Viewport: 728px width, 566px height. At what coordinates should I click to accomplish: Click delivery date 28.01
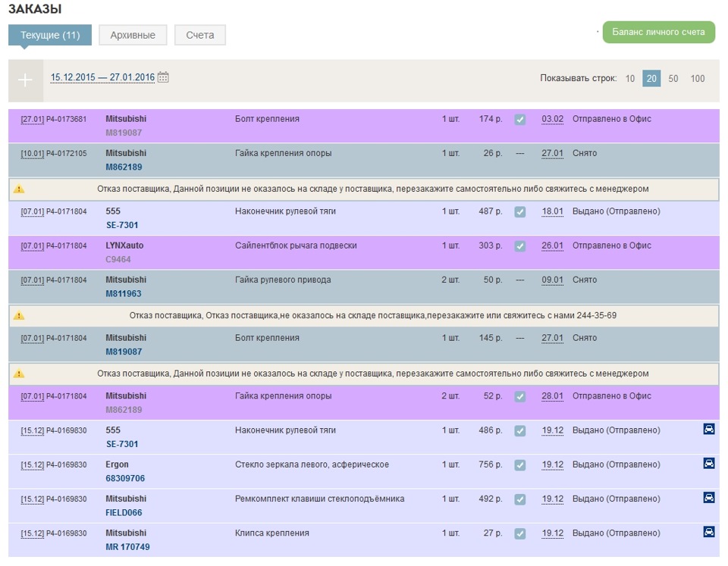coord(553,396)
